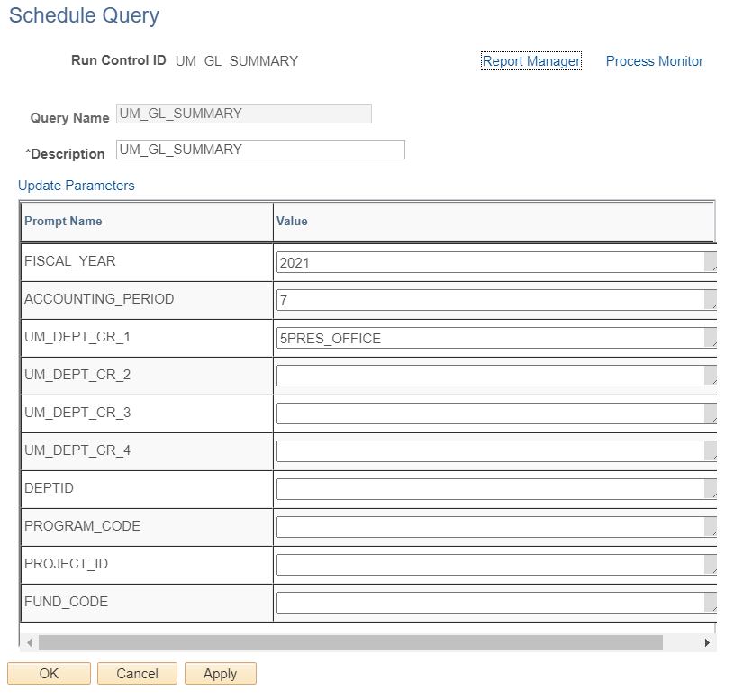Click the ACCOUNTING_PERIOD value field
Image resolution: width=734 pixels, height=700 pixels.
coord(496,300)
